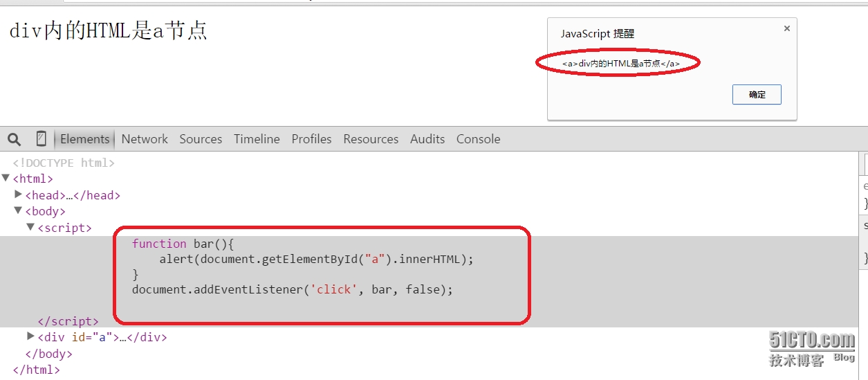Switch to the Elements tab
868x380 pixels.
[x=84, y=139]
